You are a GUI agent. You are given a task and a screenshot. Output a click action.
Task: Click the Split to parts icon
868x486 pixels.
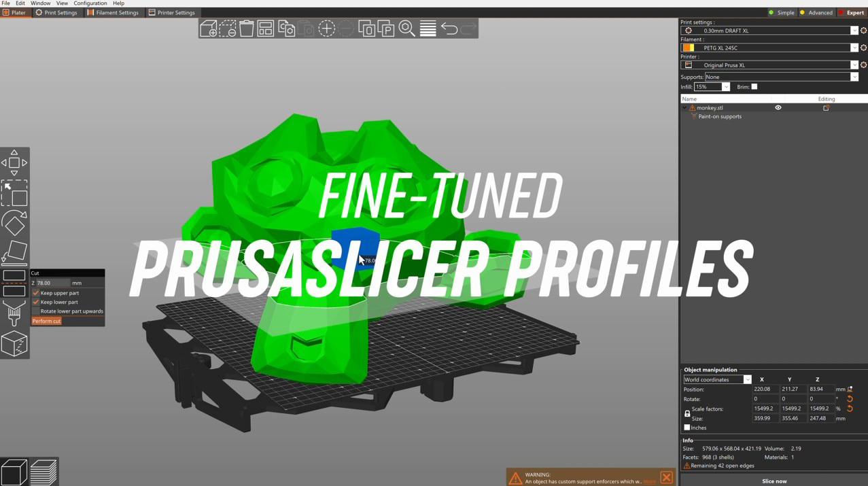click(386, 29)
